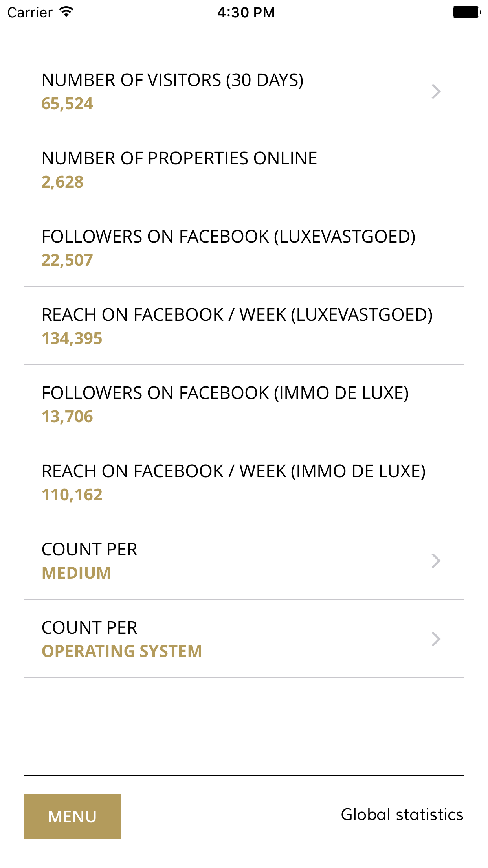The height and width of the screenshot is (868, 488).
Task: Tap the 4:30 PM clock
Action: 246,12
